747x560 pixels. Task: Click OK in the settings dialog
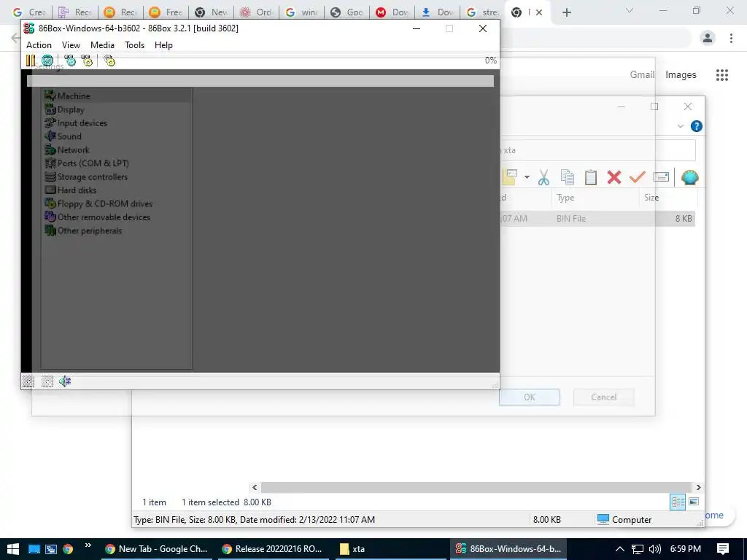coord(530,397)
